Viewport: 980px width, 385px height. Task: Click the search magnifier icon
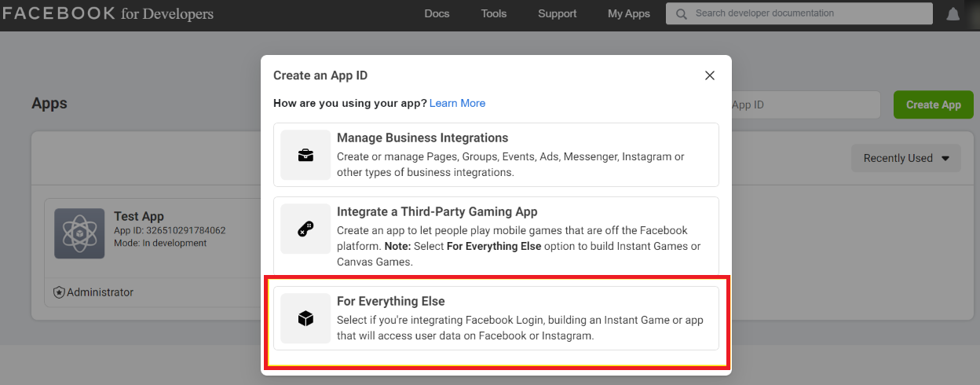coord(681,14)
